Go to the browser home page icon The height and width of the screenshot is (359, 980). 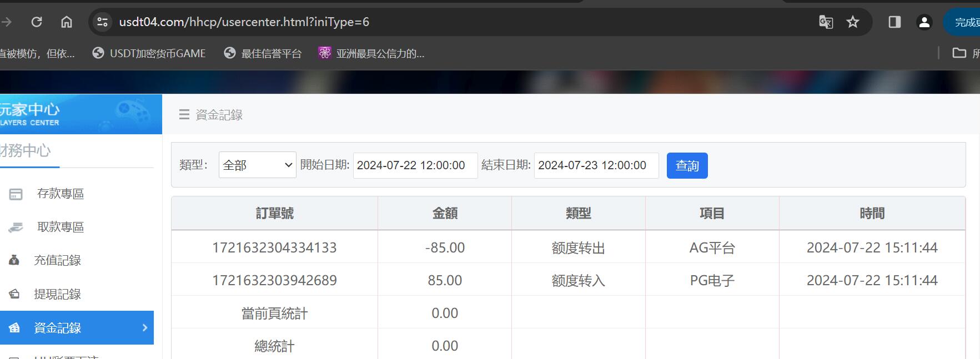67,22
